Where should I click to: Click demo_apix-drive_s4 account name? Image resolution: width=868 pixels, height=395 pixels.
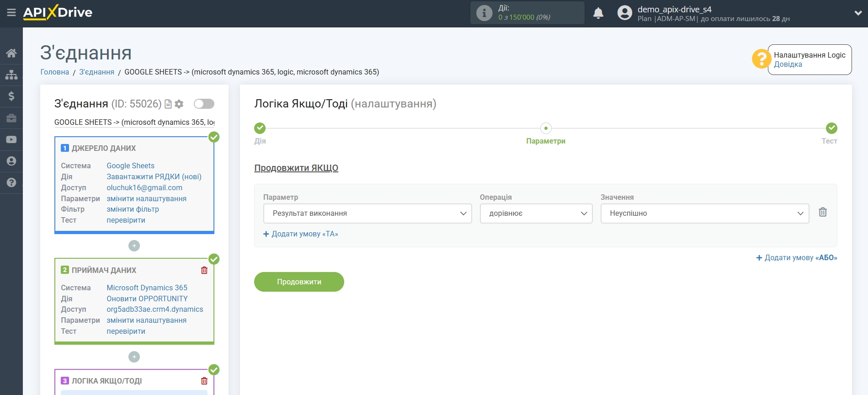coord(675,9)
